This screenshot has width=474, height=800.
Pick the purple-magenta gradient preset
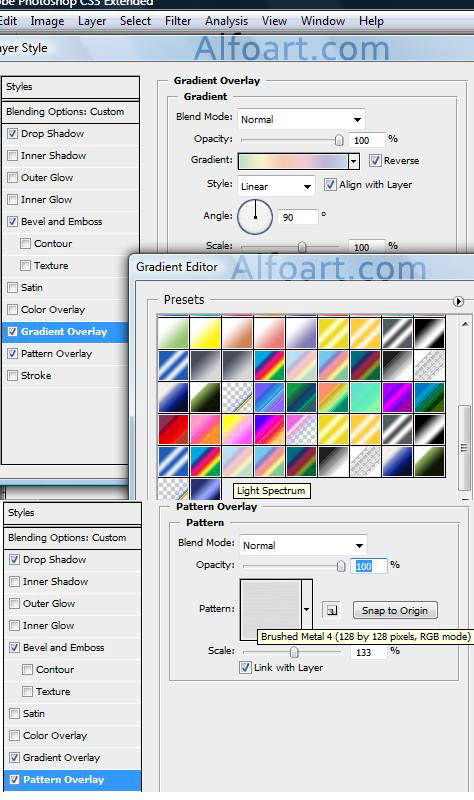point(397,397)
